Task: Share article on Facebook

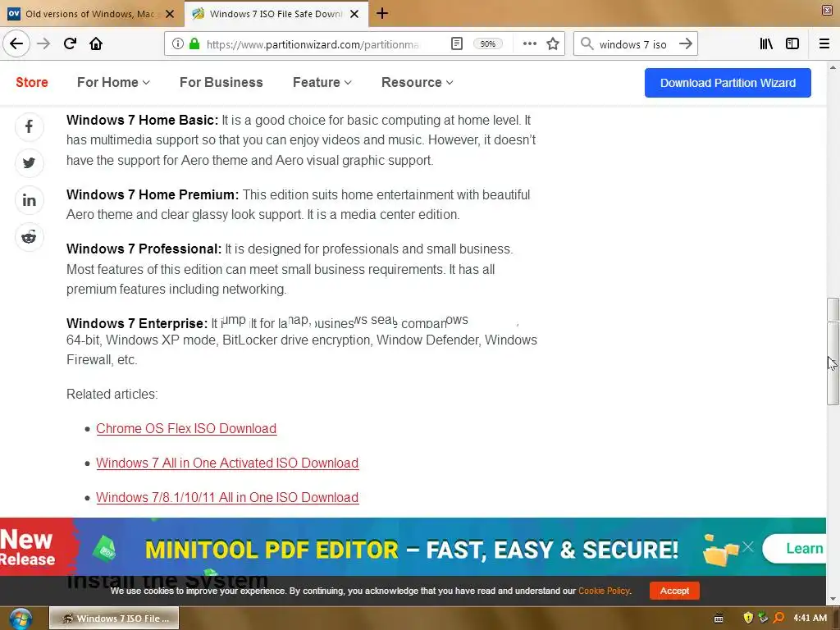Action: [29, 126]
